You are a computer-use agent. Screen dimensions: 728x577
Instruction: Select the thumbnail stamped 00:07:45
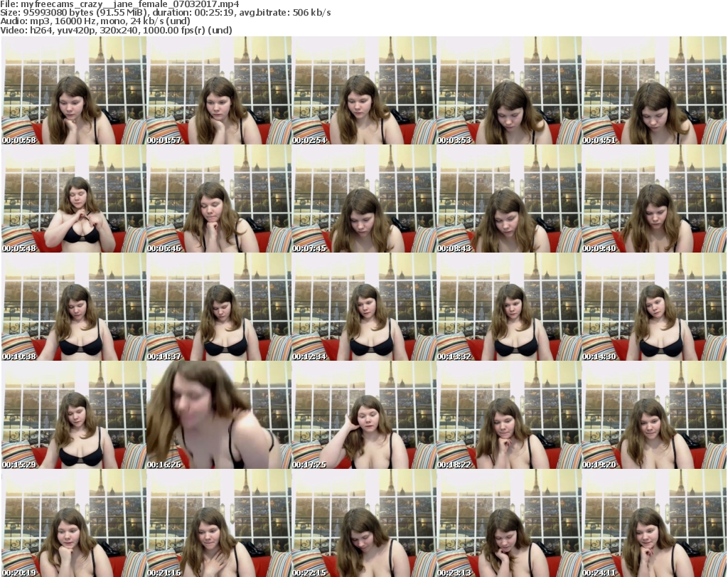(x=364, y=198)
